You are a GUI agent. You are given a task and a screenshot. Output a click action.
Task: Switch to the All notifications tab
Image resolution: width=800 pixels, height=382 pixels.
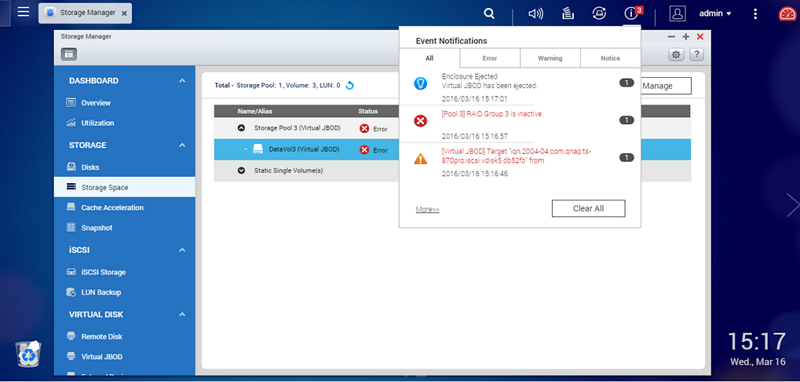coord(429,58)
